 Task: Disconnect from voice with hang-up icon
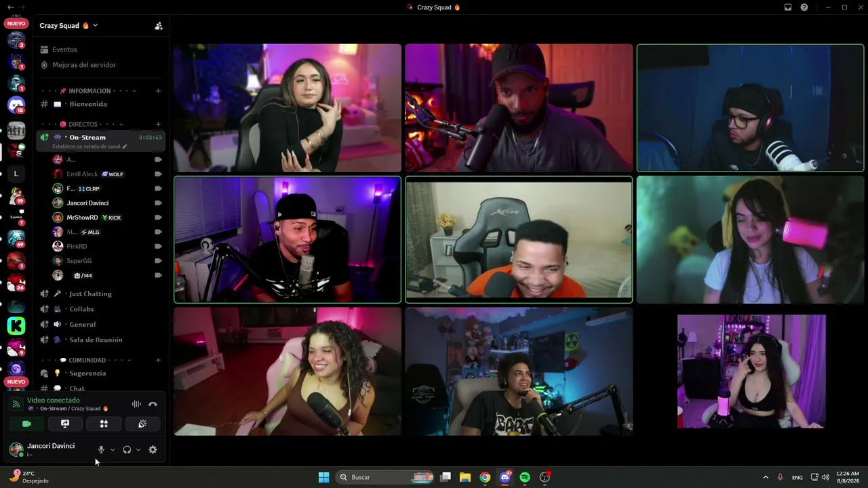click(x=153, y=404)
